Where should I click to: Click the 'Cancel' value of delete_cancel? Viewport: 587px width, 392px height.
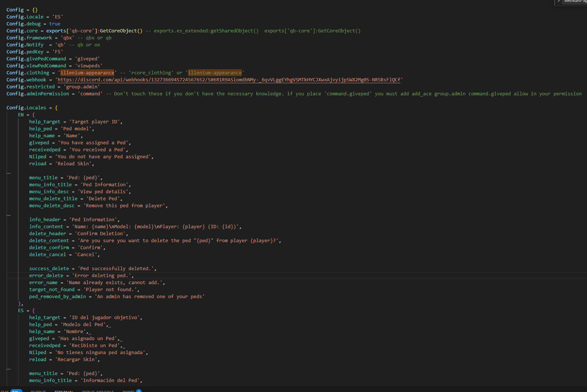pyautogui.click(x=86, y=255)
